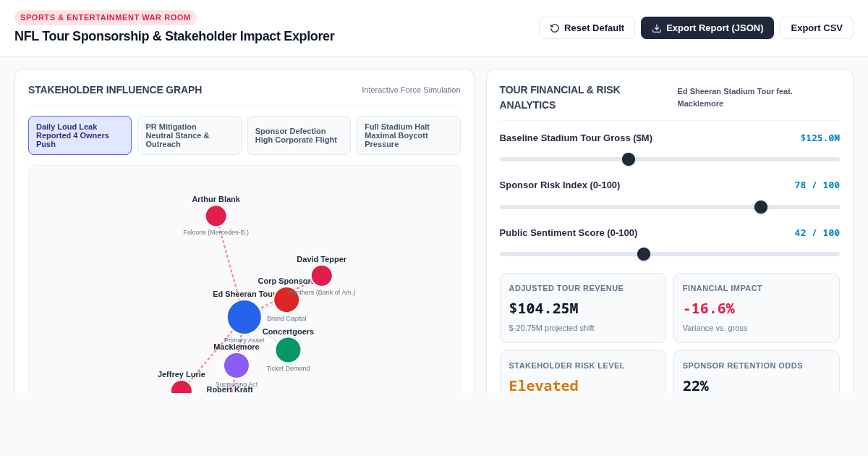The image size is (868, 456).
Task: Click the $125.0M baseline gross value
Action: [820, 138]
